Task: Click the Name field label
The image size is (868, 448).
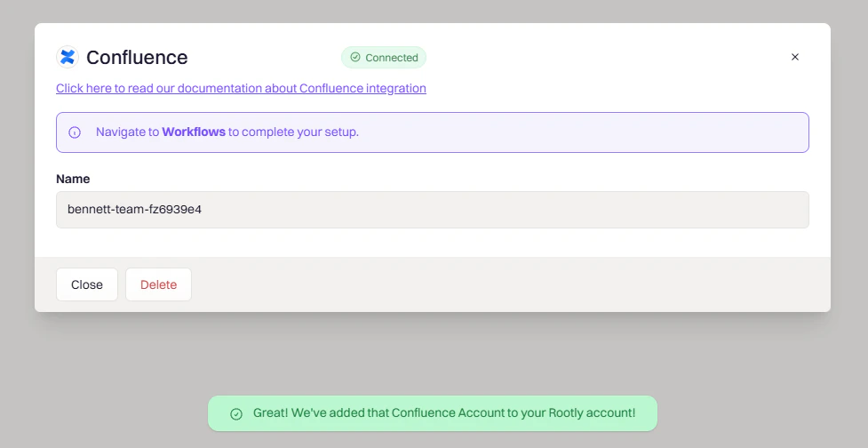Action: click(x=73, y=179)
